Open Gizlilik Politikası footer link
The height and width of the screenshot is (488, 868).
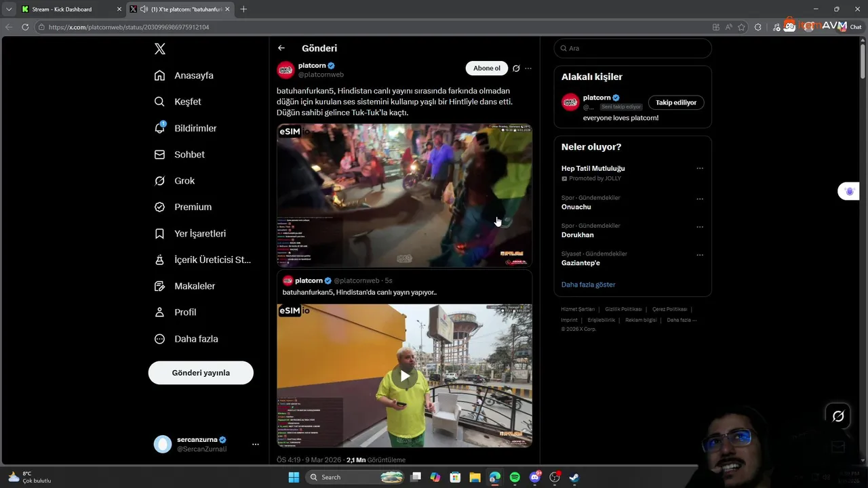pos(623,309)
